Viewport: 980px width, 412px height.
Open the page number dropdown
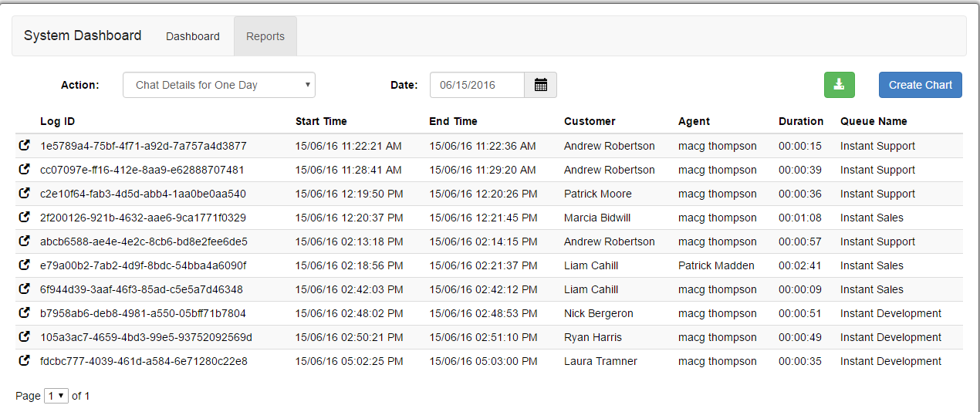[56, 396]
